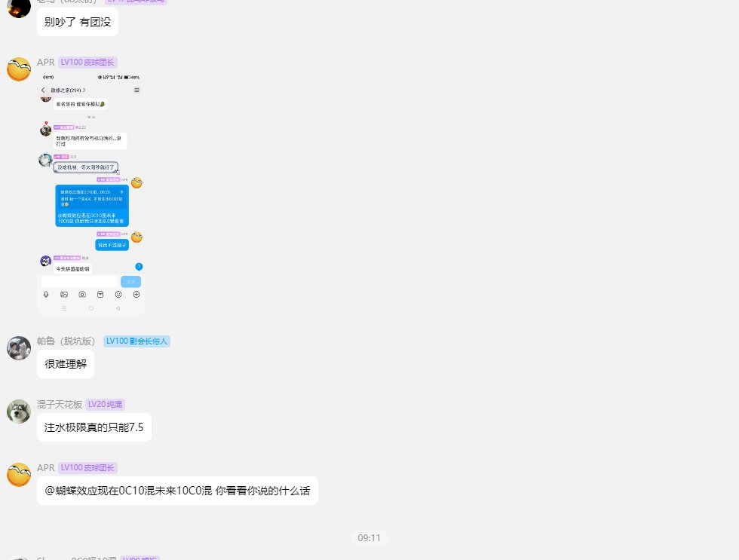Screen dimensions: 739x560
Task: Open 混子天花板's husky avatar
Action: 19,412
